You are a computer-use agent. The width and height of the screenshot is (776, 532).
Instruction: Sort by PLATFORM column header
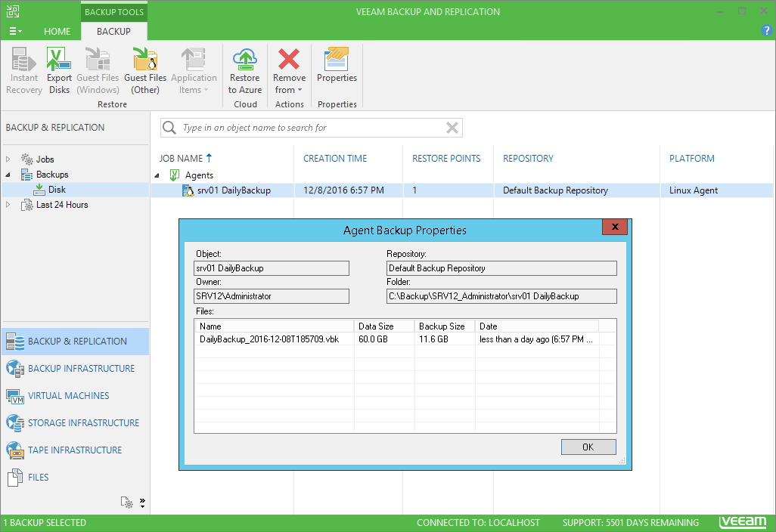[692, 158]
